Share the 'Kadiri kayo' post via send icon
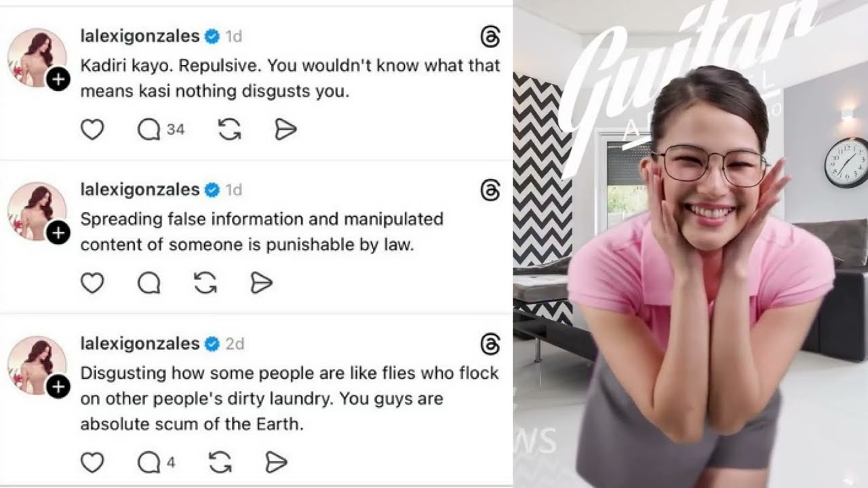This screenshot has width=868, height=488. click(286, 129)
